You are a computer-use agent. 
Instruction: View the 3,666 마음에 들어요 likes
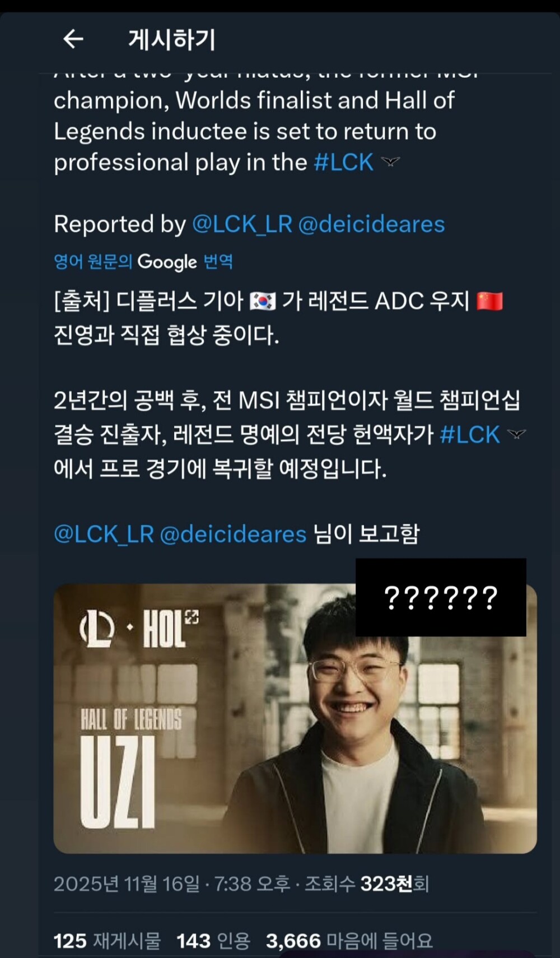click(349, 941)
